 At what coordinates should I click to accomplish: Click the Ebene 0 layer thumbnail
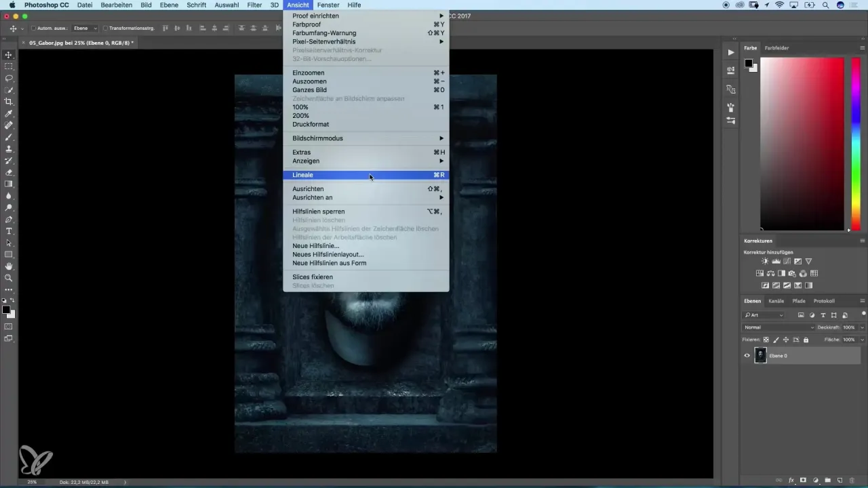[x=760, y=355]
